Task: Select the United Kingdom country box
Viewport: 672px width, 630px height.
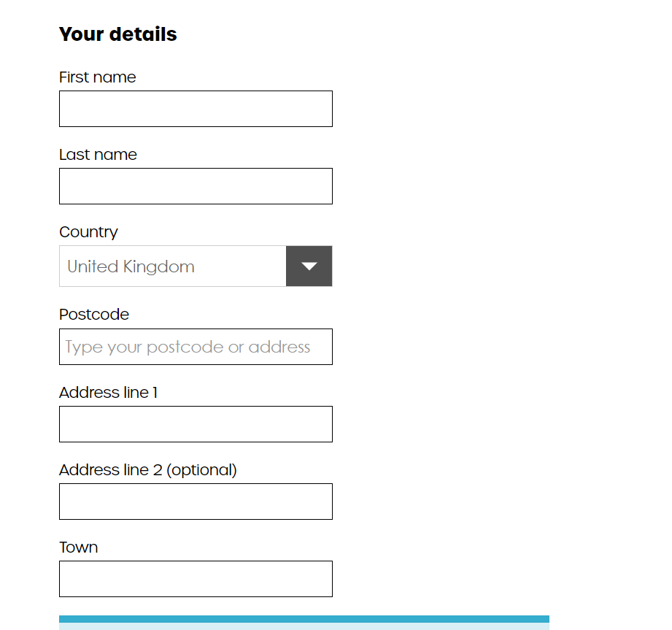Action: 173,266
